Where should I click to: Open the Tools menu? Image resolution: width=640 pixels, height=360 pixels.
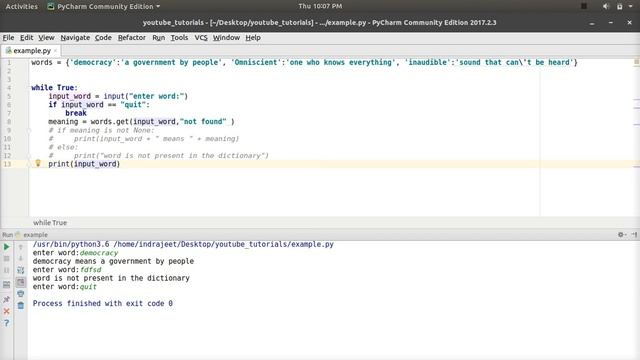pos(179,38)
